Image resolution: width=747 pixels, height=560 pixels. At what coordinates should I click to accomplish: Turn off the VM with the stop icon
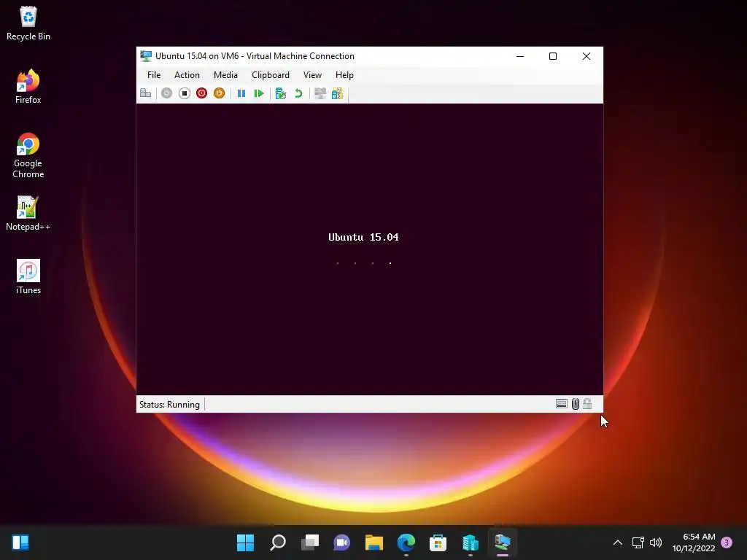(x=185, y=93)
